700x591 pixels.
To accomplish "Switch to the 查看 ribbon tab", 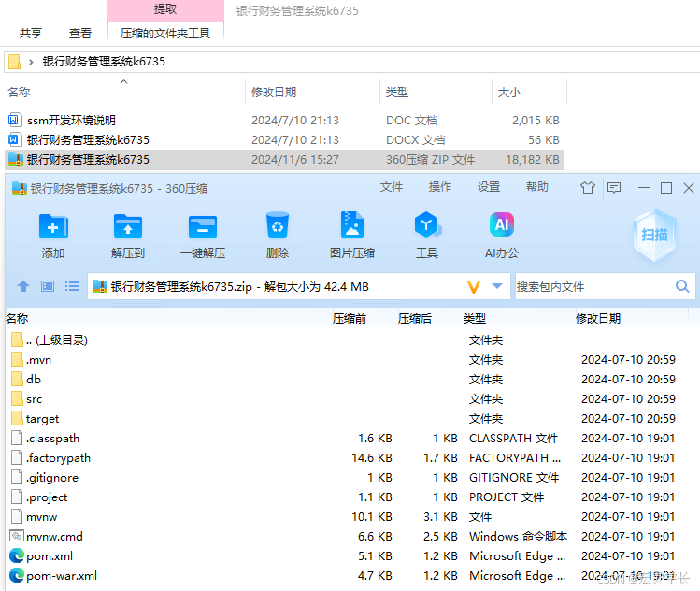I will click(x=80, y=33).
